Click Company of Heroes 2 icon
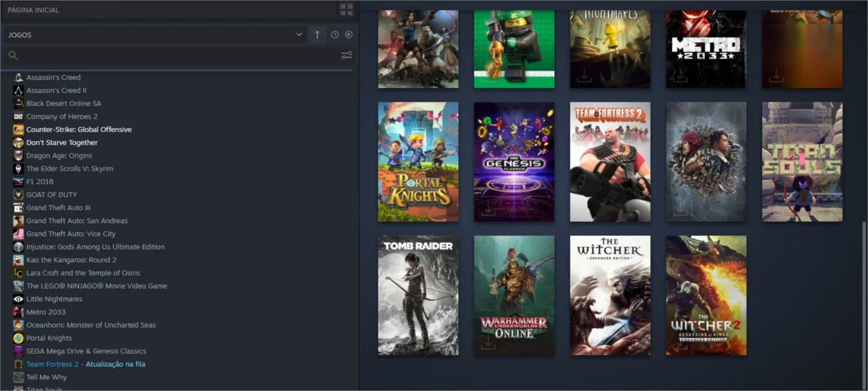This screenshot has width=868, height=391. pyautogui.click(x=19, y=117)
